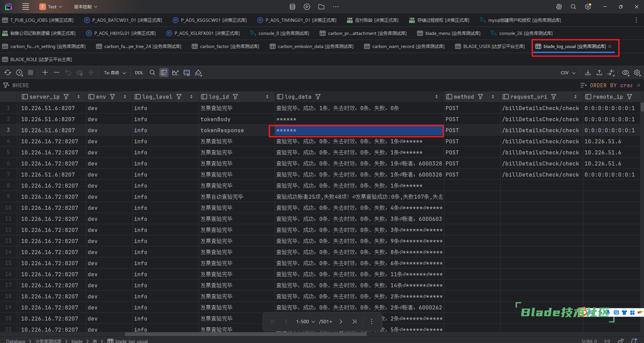Open the grid settings gear icon
The height and width of the screenshot is (343, 644).
[x=637, y=72]
